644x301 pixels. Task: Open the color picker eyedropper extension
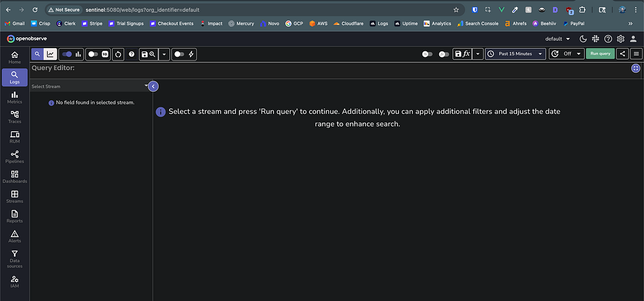point(515,10)
